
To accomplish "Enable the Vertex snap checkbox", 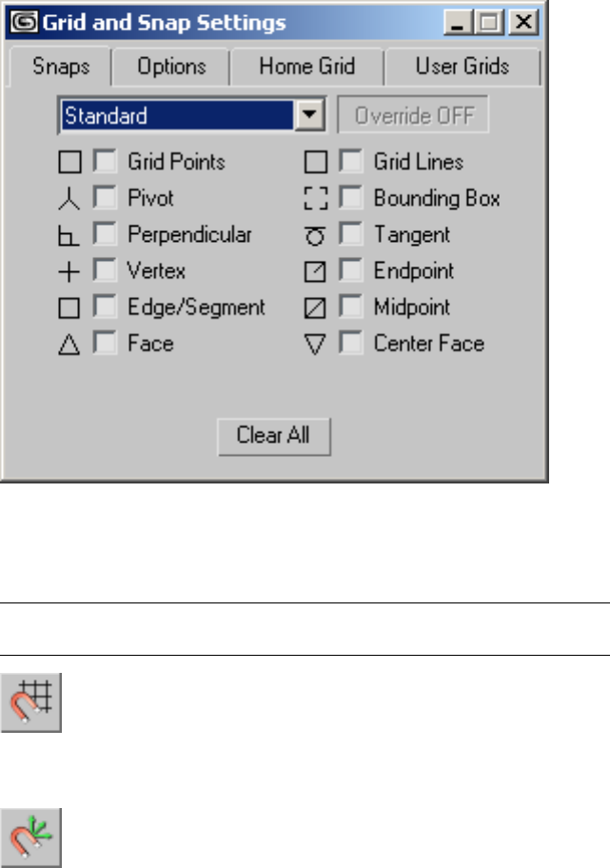I will (x=104, y=272).
